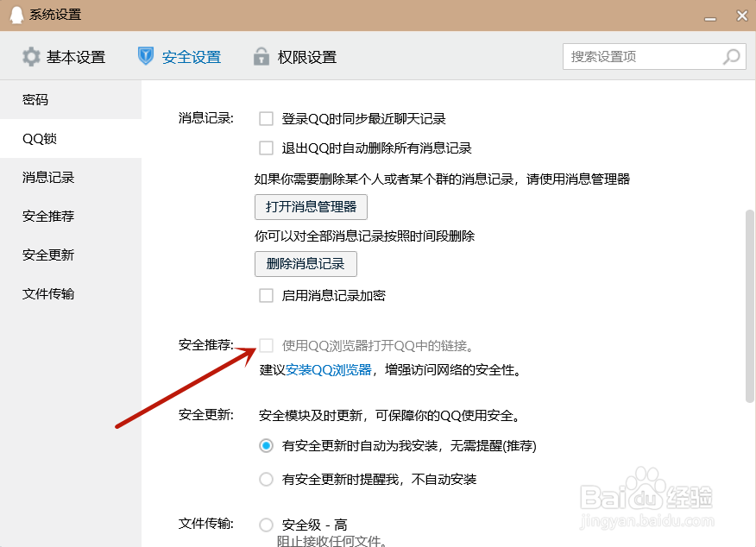Switch to the 权限设置 tab

click(x=295, y=57)
